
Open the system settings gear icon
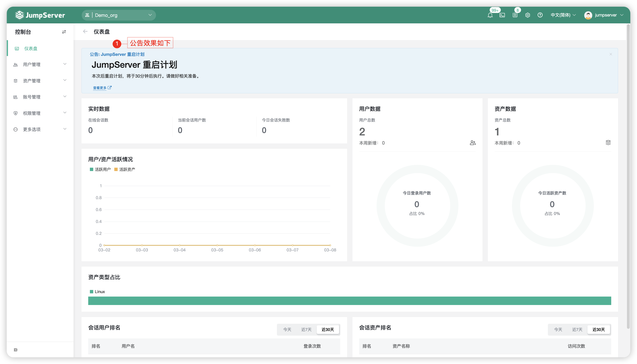click(x=527, y=15)
